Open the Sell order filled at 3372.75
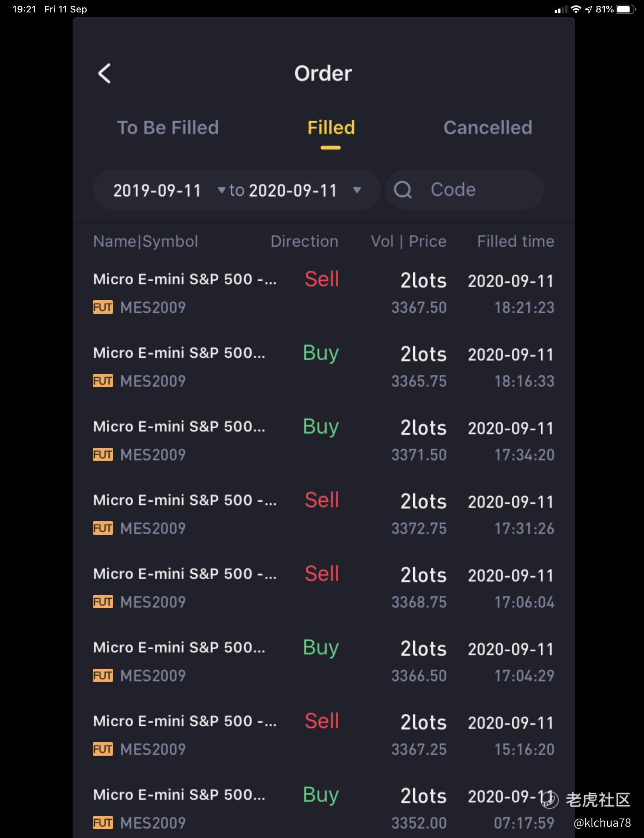 (323, 514)
